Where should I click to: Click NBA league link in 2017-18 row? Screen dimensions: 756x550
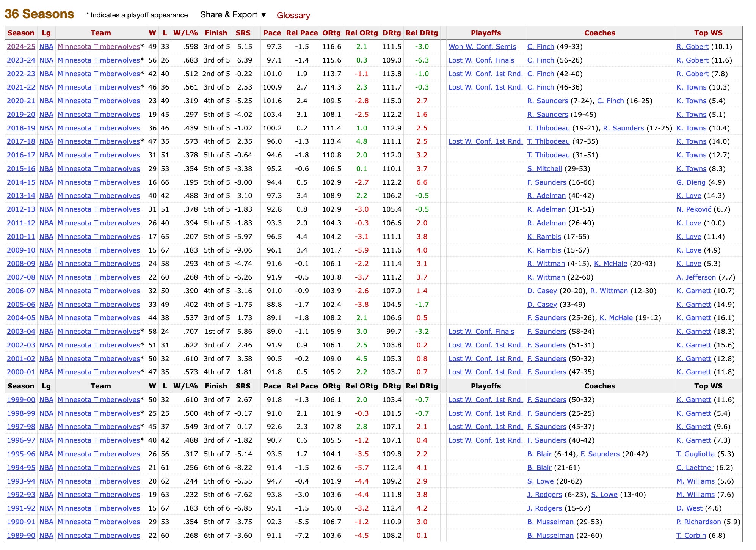coord(46,141)
